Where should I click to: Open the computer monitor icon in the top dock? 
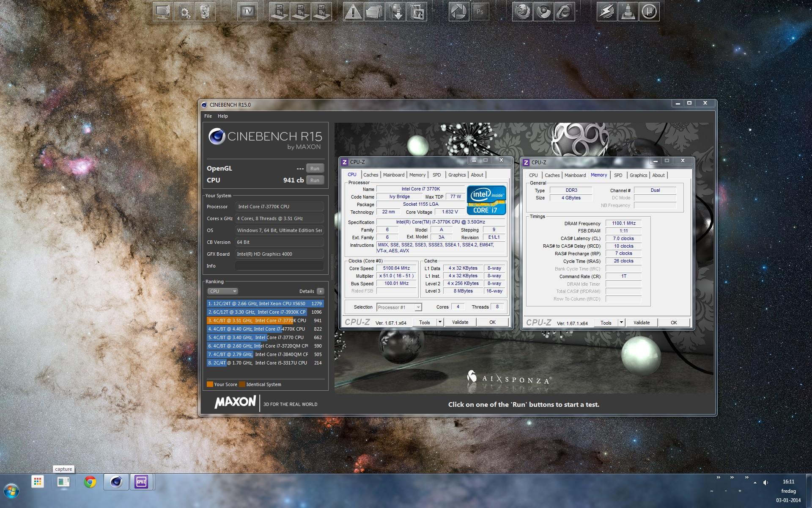pyautogui.click(x=163, y=11)
